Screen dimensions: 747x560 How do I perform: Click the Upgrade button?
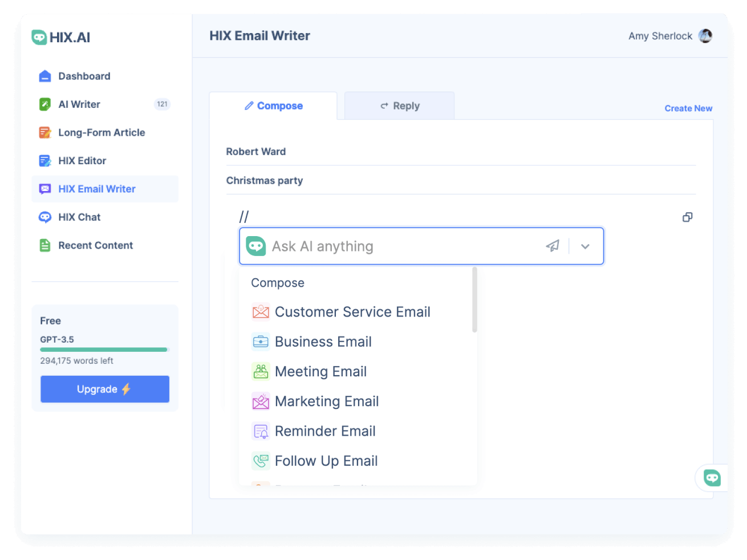click(105, 389)
